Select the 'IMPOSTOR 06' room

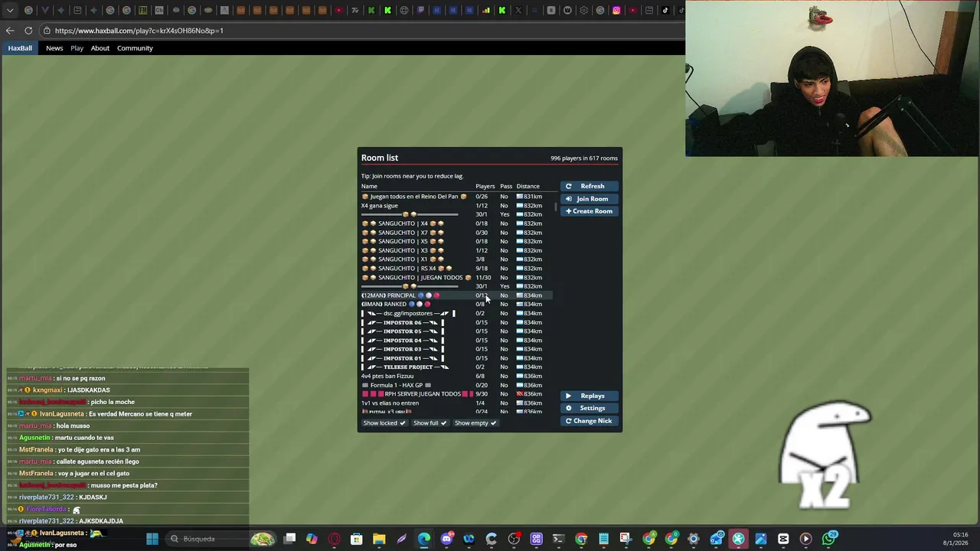[x=456, y=322]
